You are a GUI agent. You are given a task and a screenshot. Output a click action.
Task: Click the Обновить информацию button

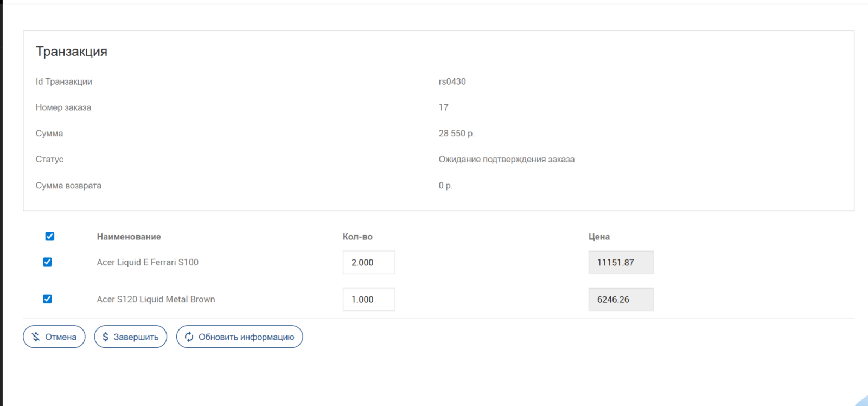pos(240,337)
